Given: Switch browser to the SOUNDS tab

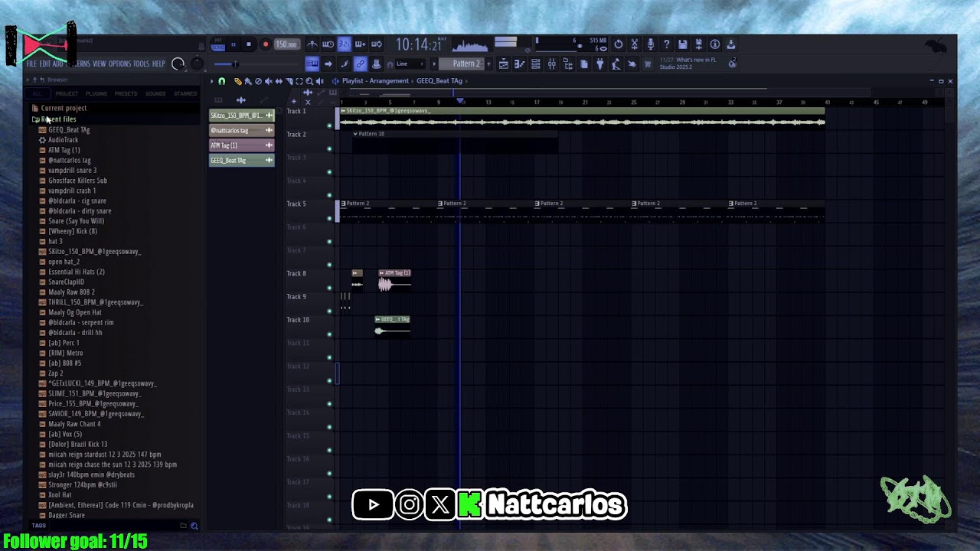Looking at the screenshot, I should [155, 94].
